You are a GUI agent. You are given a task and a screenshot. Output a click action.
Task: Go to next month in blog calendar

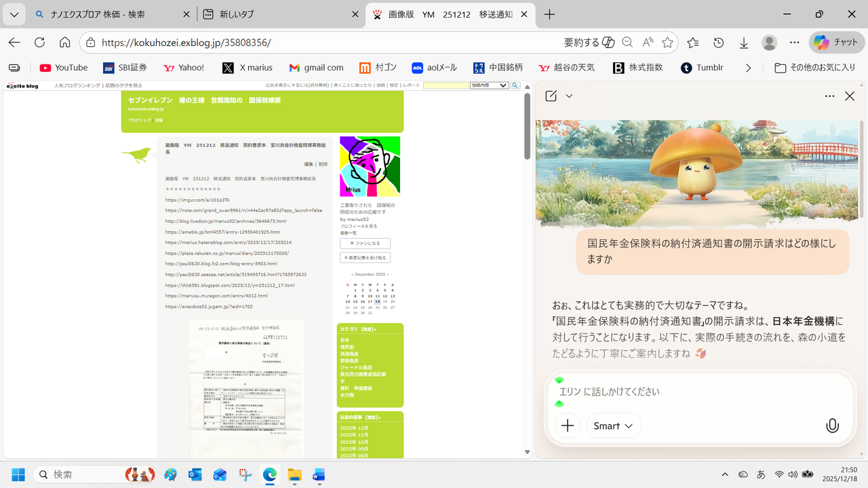point(388,274)
